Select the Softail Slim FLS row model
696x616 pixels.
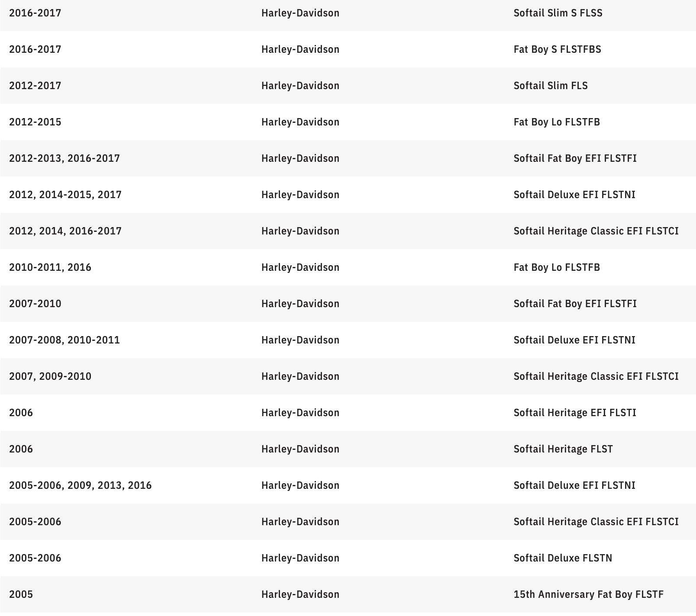[x=551, y=86]
